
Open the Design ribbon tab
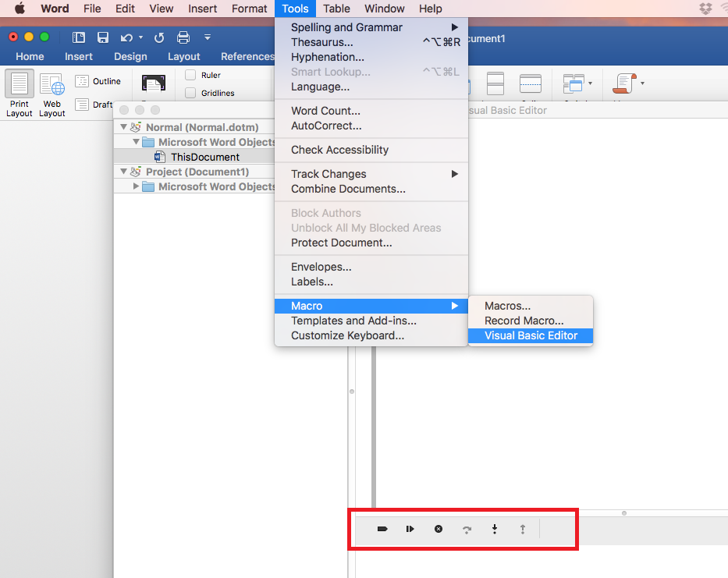click(x=130, y=57)
